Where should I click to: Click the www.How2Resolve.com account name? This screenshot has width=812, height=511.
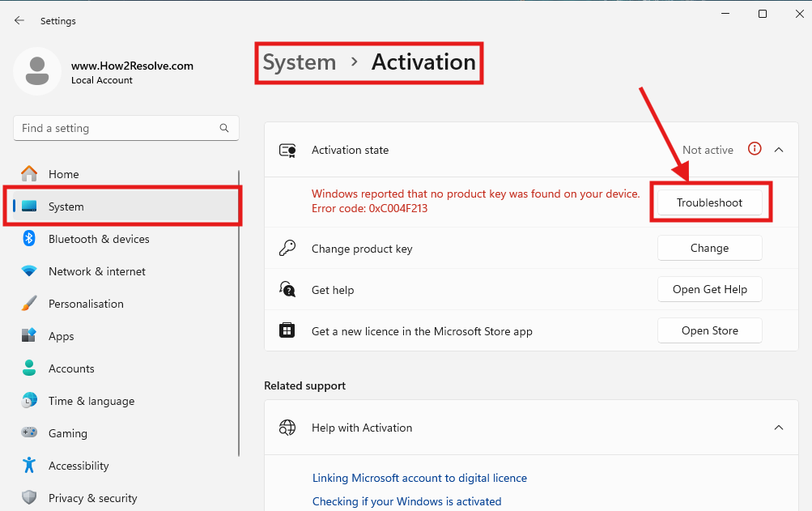coord(132,66)
